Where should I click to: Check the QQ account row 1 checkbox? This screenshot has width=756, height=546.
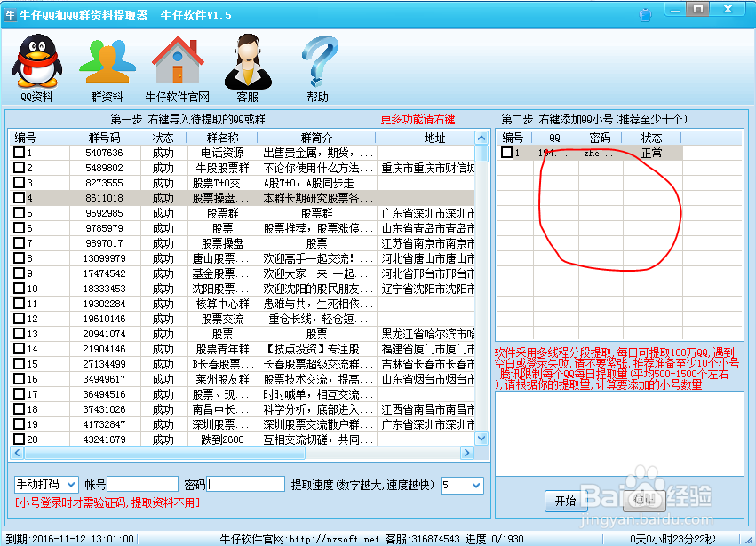[506, 153]
